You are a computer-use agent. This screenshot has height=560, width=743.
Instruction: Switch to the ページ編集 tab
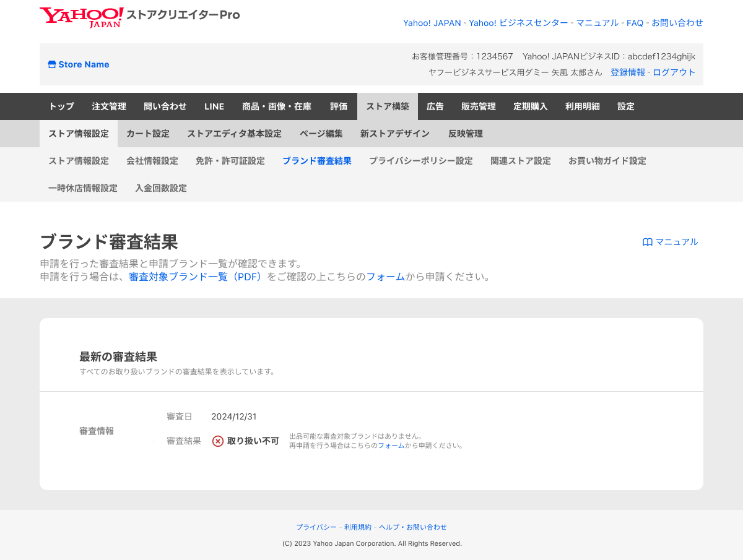point(321,134)
